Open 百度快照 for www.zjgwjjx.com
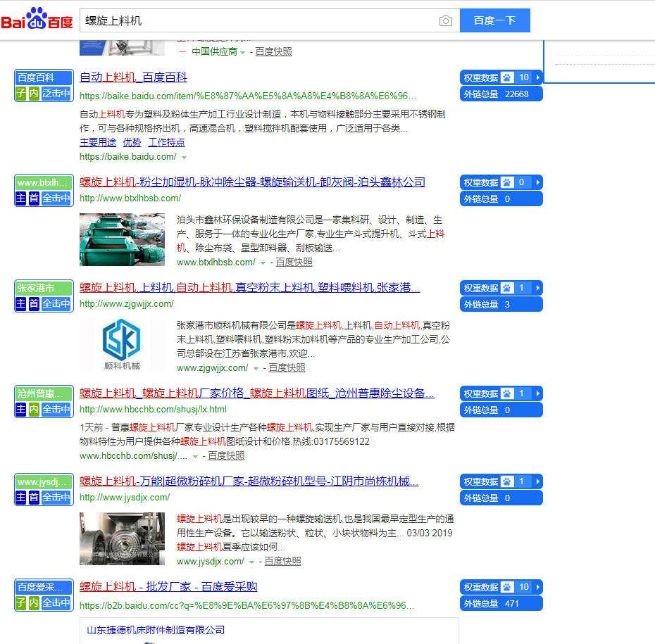The image size is (655, 644). click(x=287, y=367)
